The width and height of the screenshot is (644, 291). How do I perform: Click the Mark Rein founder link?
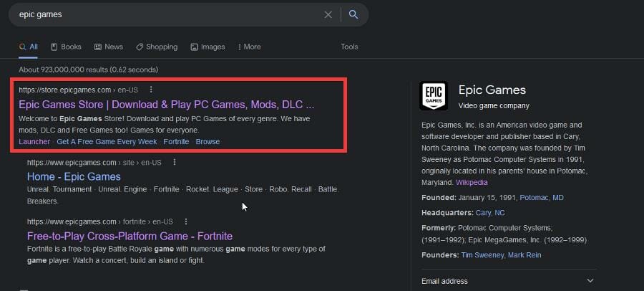(525, 255)
